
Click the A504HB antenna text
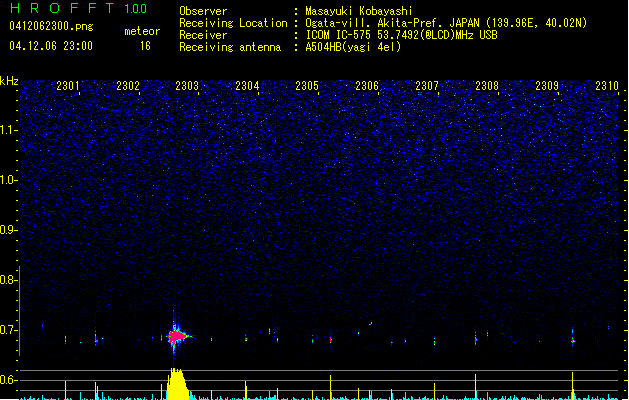[x=353, y=46]
